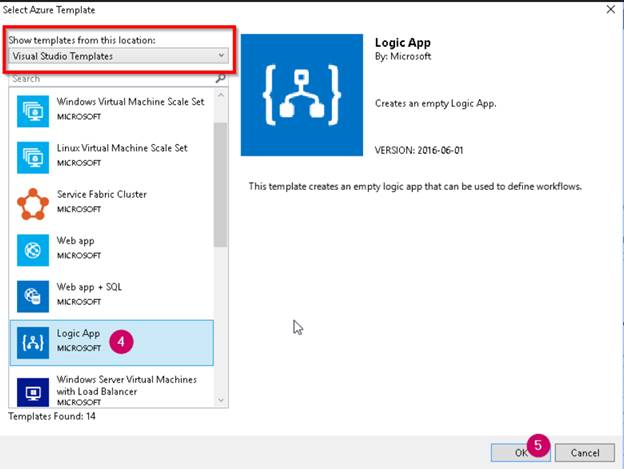Viewport: 624px width, 469px height.
Task: Select the Web app template name
Action: 76,241
